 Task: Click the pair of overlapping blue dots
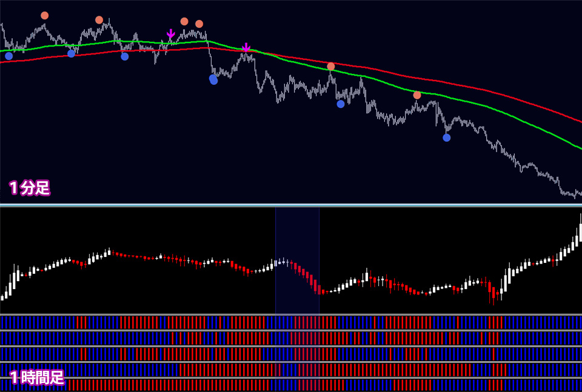[213, 79]
